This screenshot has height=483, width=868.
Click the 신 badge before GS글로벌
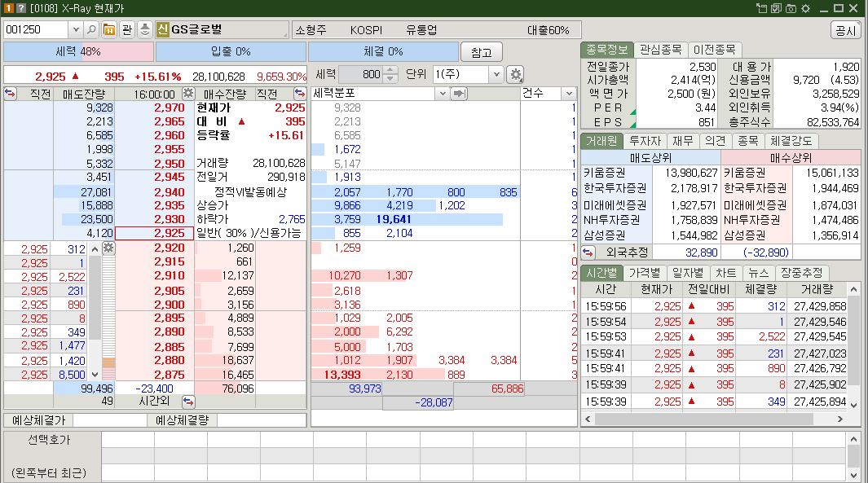coord(162,29)
